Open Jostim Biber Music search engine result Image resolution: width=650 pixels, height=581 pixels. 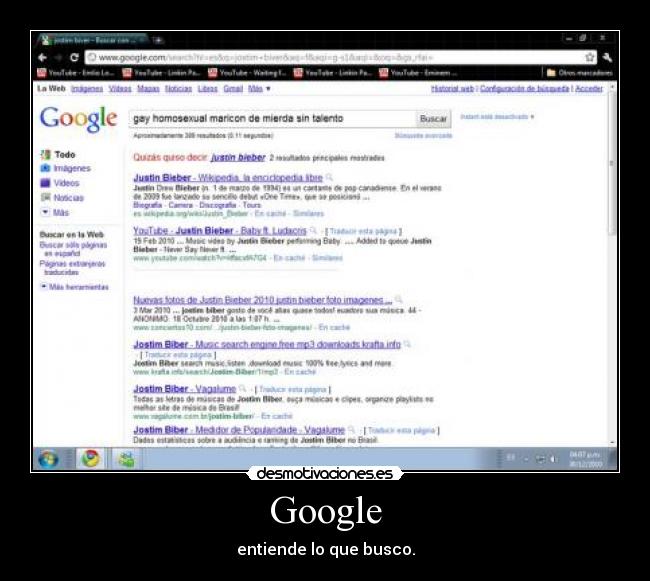pyautogui.click(x=267, y=344)
